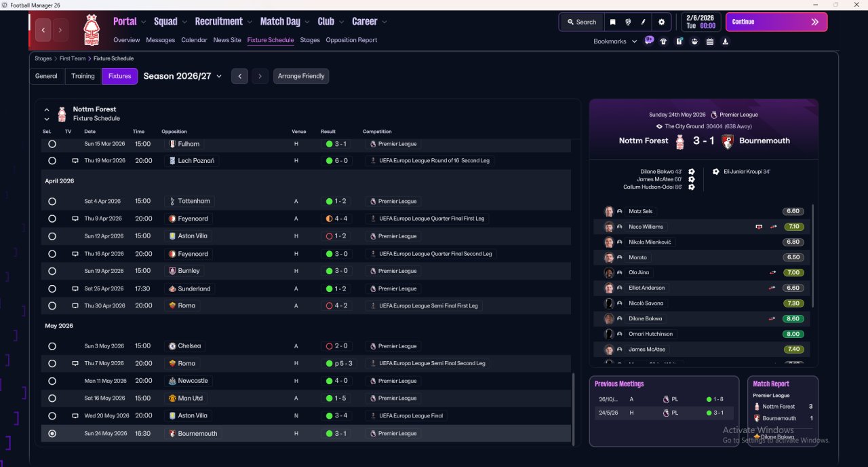Screen dimensions: 868x467
Task: Click the Arrange Friendly button
Action: coord(301,76)
